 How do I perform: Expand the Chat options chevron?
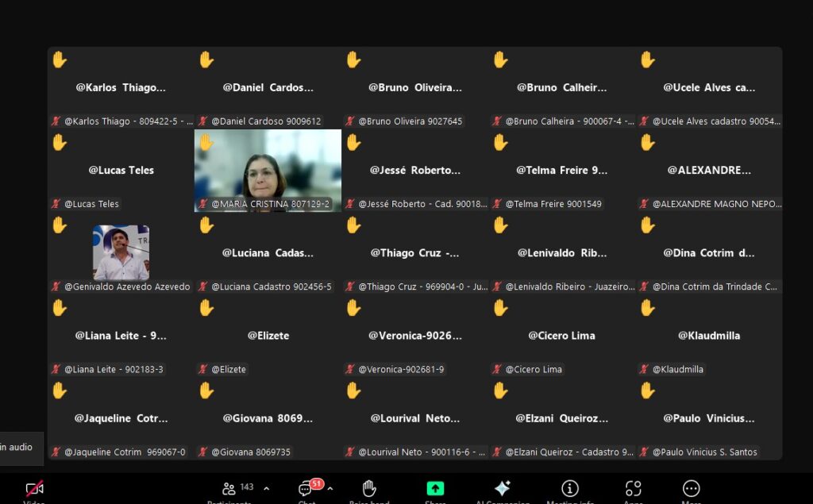(x=329, y=488)
